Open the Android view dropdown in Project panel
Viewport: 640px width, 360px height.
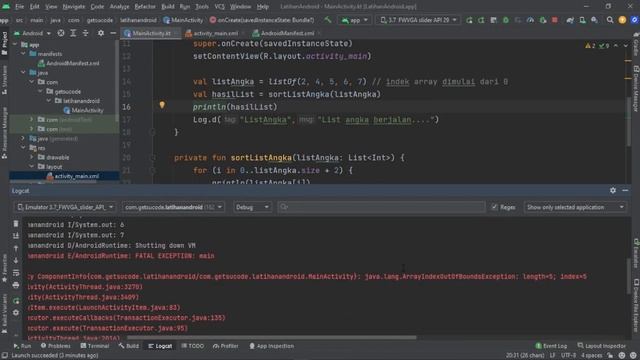(32, 33)
